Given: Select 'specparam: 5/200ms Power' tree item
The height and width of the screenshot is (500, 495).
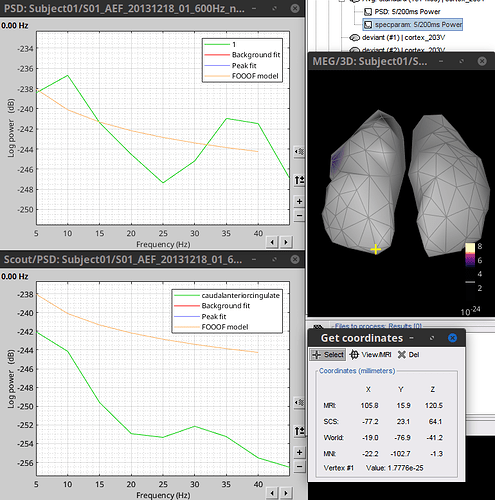Looking at the screenshot, I should point(413,25).
